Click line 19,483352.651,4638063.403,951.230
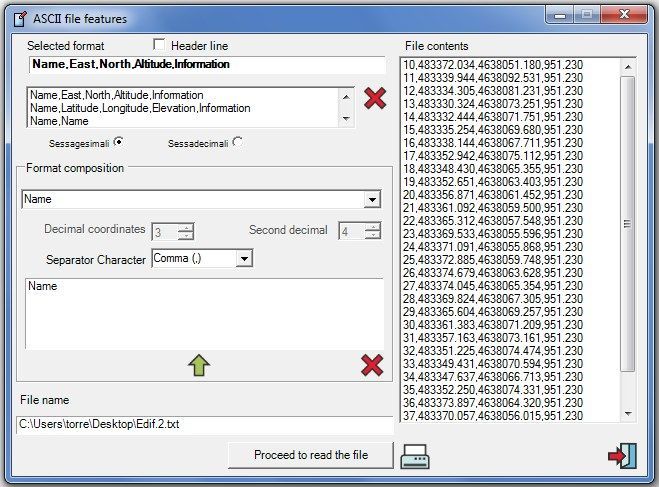The width and height of the screenshot is (659, 487). coord(493,182)
